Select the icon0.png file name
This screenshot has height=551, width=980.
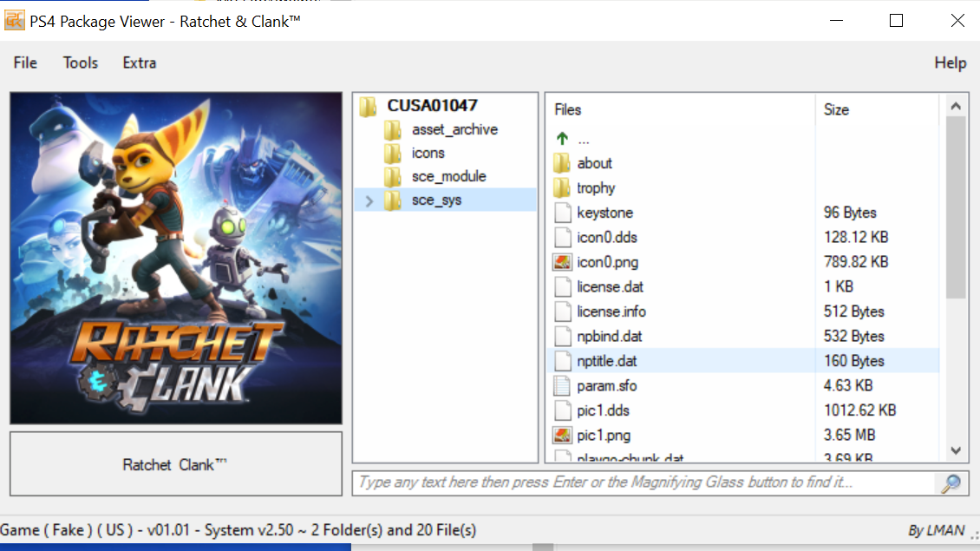(607, 262)
